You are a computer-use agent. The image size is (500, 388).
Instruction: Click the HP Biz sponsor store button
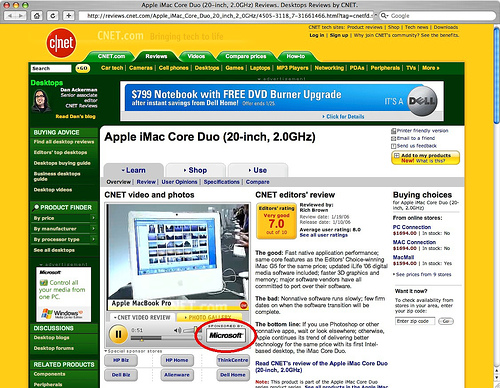(x=121, y=360)
